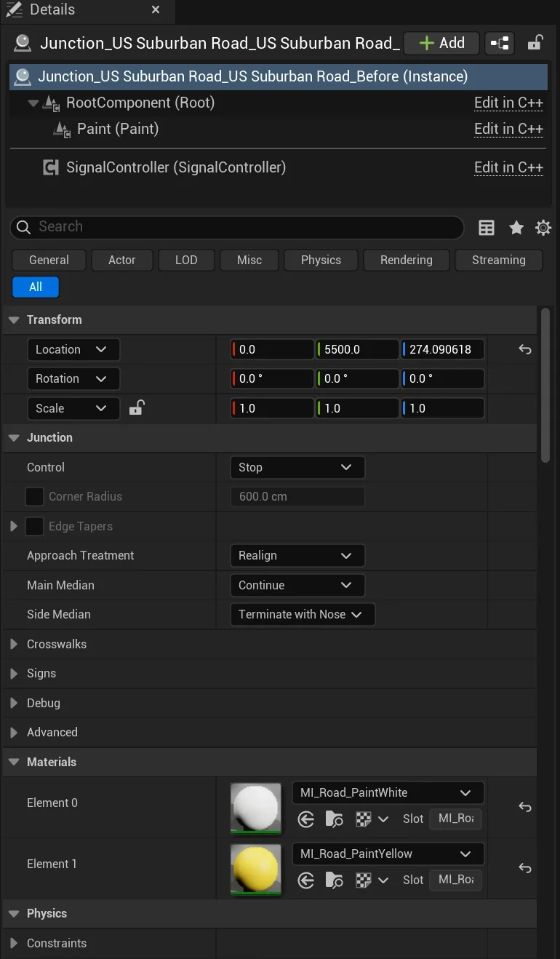Open details settings gear icon
The image size is (560, 959).
[543, 228]
